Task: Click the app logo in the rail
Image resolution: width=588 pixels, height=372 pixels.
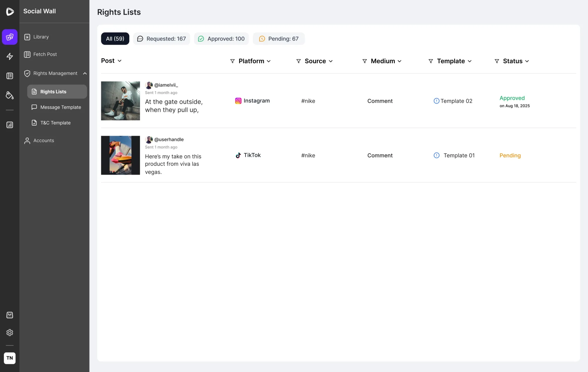Action: tap(10, 11)
